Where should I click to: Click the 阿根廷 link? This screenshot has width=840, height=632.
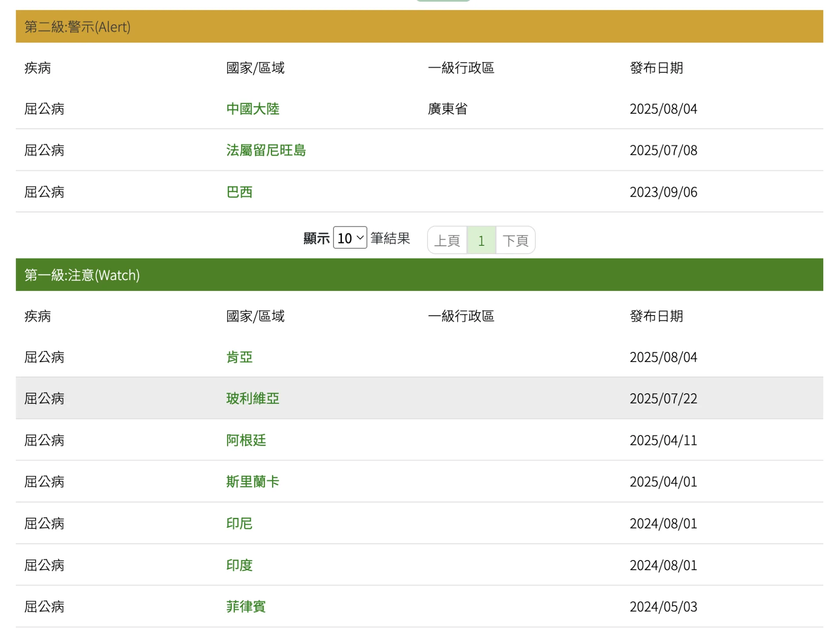(246, 440)
